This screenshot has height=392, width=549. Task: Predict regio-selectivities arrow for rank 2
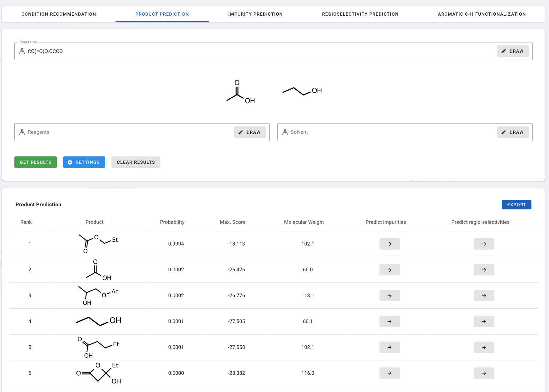point(484,270)
